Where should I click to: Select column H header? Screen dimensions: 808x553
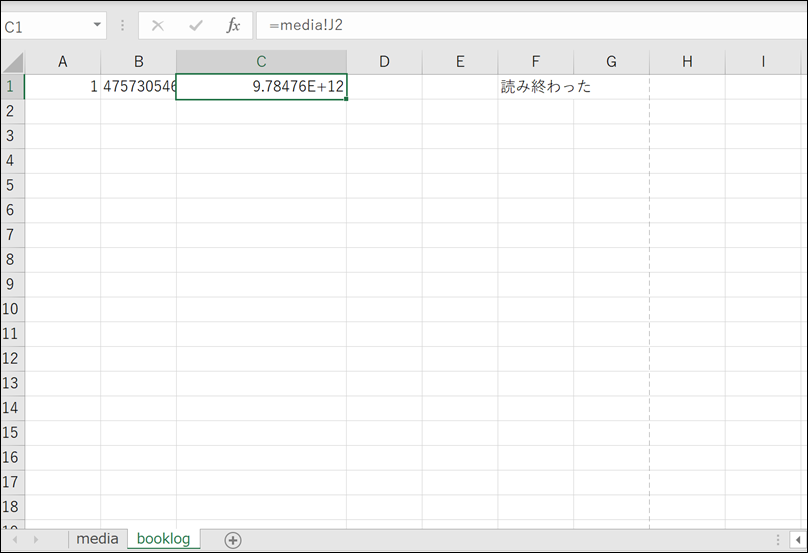tap(687, 62)
